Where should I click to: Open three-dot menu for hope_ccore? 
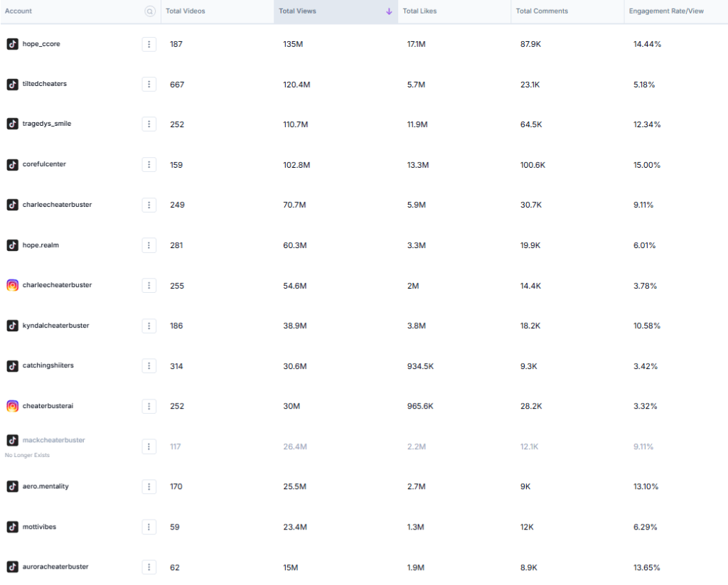click(x=149, y=44)
